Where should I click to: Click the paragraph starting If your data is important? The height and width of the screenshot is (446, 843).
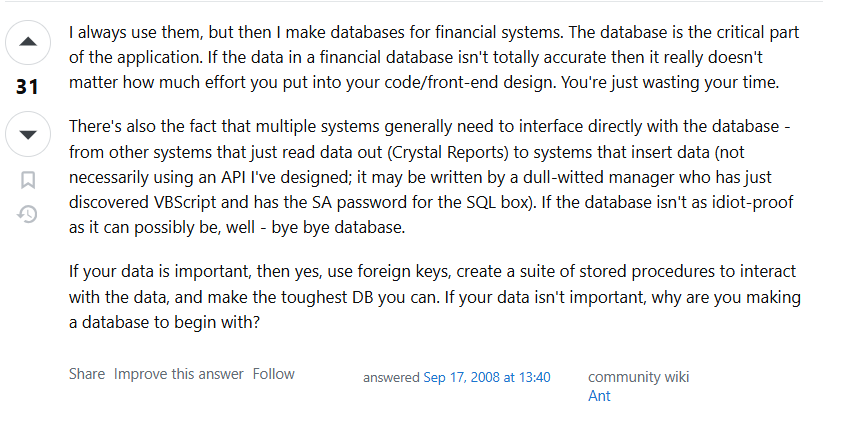pyautogui.click(x=435, y=297)
